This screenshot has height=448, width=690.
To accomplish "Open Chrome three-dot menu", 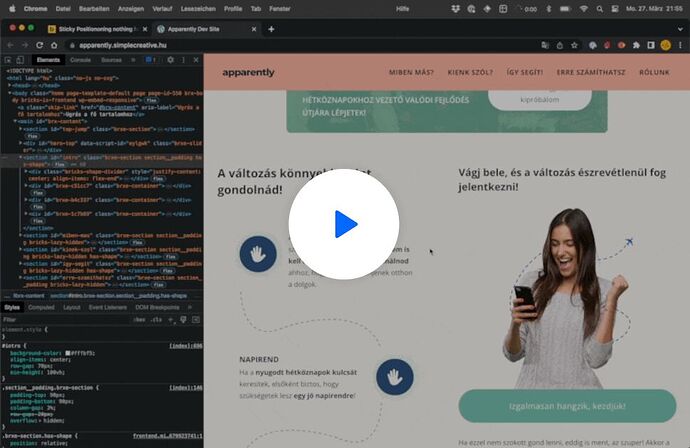I will (680, 45).
